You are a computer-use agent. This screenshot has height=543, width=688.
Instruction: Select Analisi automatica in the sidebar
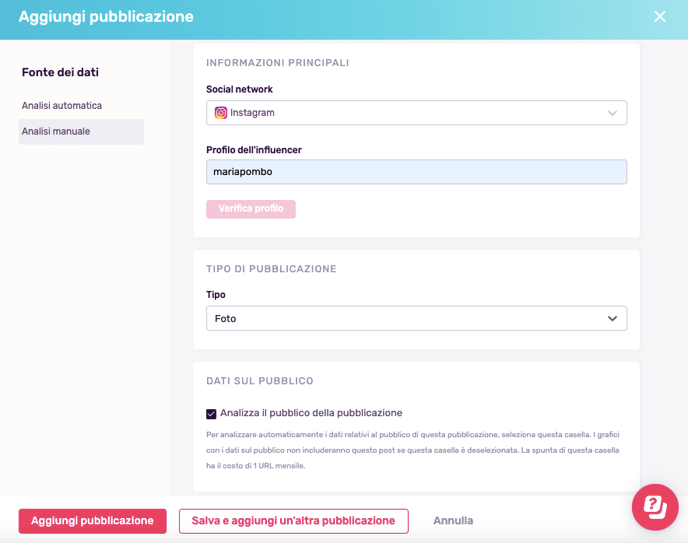click(x=62, y=106)
